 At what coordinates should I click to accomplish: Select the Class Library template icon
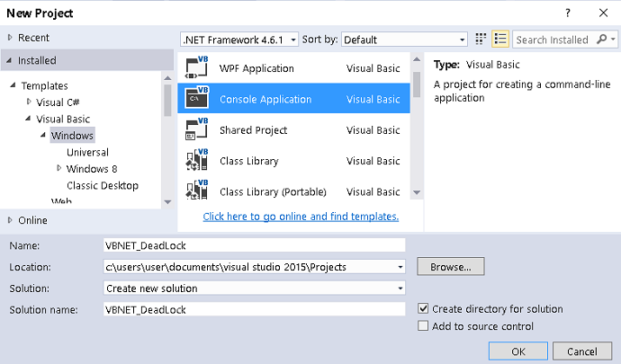pyautogui.click(x=196, y=160)
